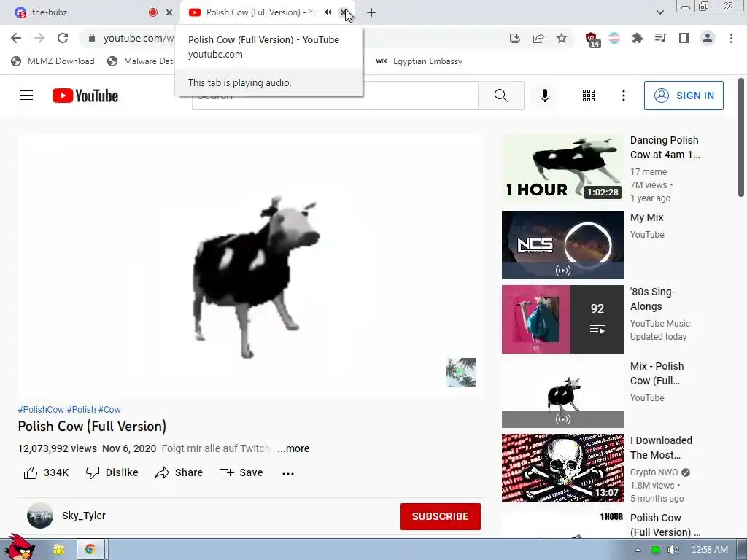The width and height of the screenshot is (747, 560).
Task: Open the taskbar folder icon
Action: [58, 550]
